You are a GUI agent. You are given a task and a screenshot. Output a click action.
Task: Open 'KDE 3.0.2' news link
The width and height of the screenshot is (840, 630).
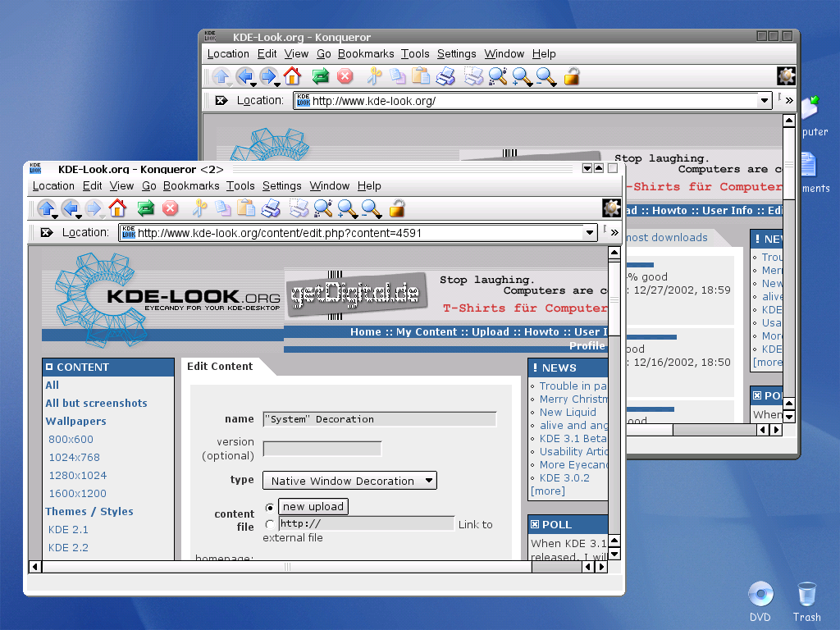pyautogui.click(x=564, y=478)
